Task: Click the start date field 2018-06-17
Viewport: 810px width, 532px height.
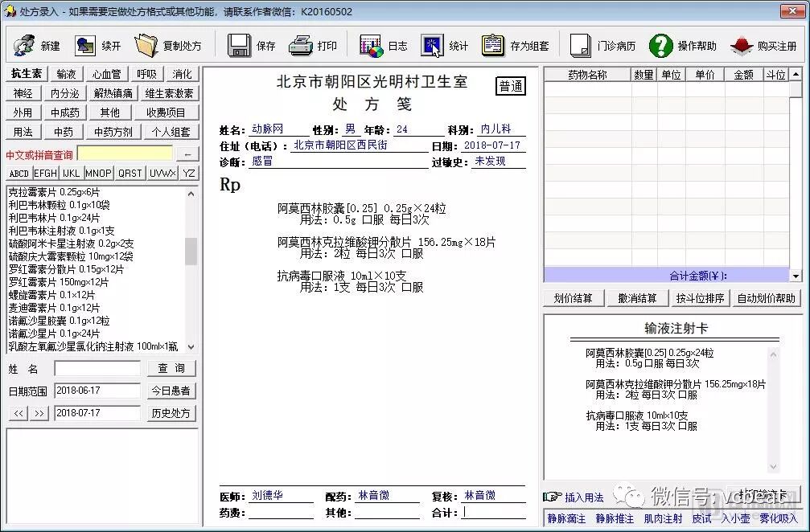Action: [x=97, y=391]
